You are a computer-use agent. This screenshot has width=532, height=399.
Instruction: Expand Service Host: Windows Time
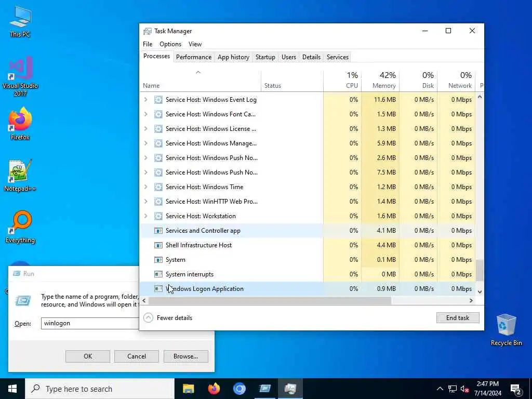(x=146, y=187)
